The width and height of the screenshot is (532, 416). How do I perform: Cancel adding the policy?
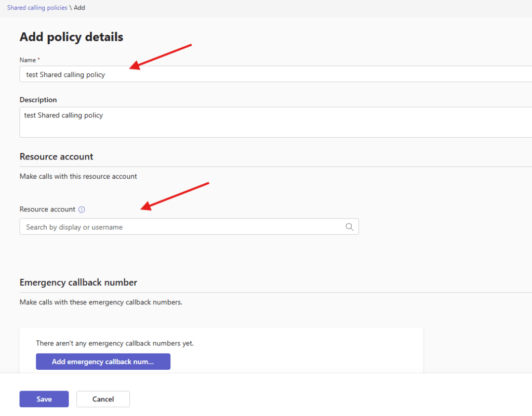[103, 399]
